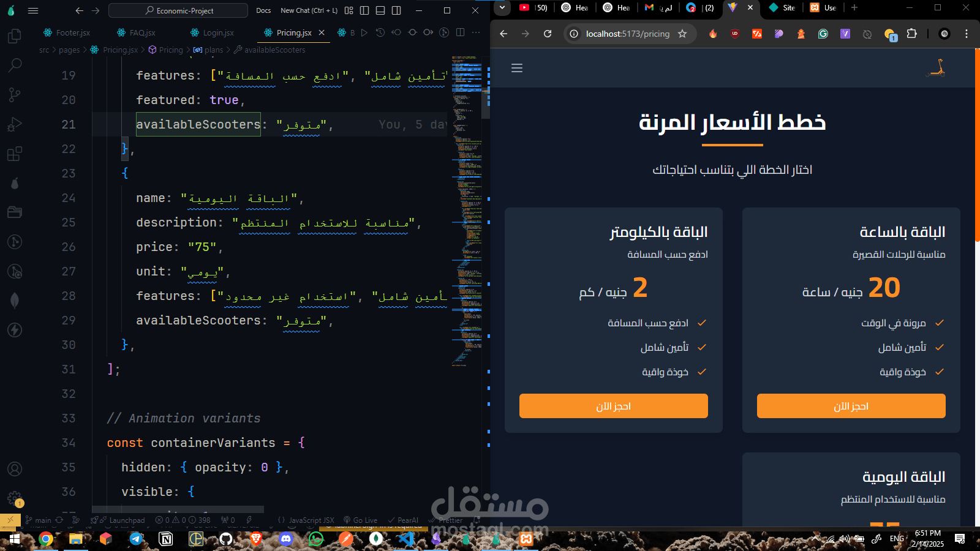The image size is (980, 551).
Task: Switch to the Site browser tab
Action: [x=782, y=8]
